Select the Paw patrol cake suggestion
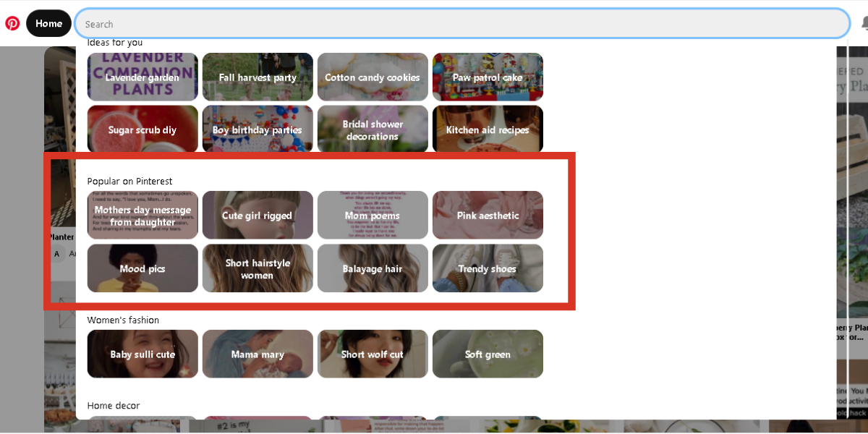 [488, 77]
